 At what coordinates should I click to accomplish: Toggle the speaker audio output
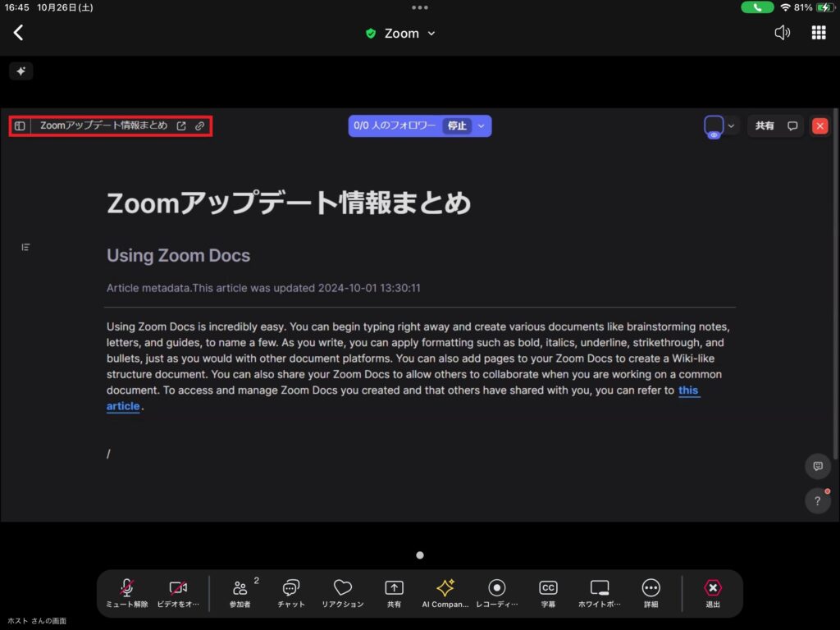click(x=783, y=33)
